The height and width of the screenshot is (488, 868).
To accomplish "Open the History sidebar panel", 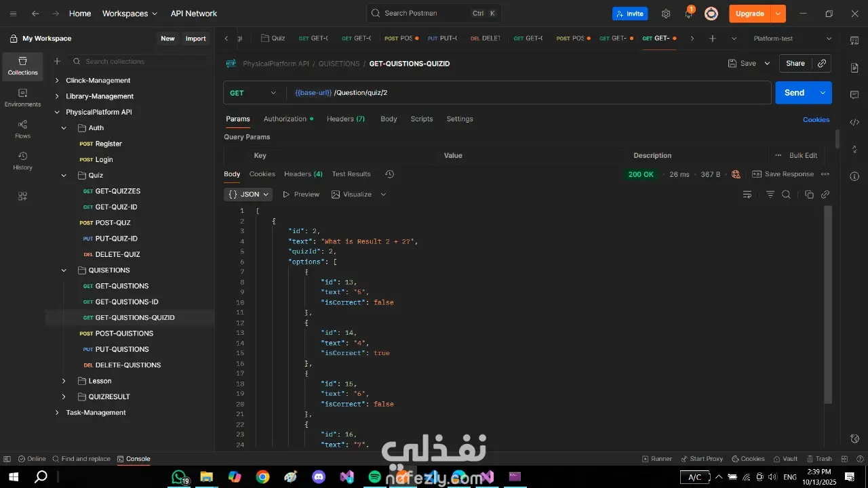I will [22, 161].
